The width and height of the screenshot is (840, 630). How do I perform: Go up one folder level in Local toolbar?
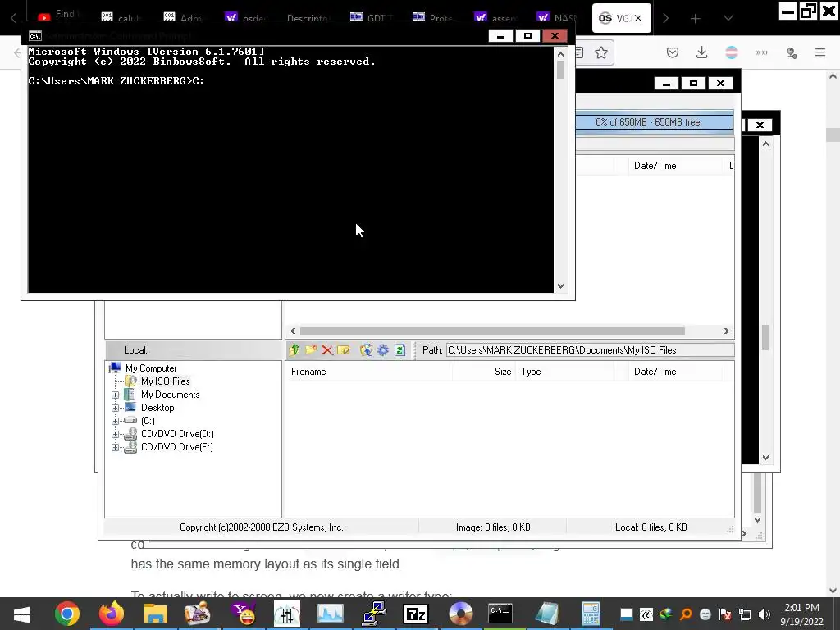[x=294, y=349]
